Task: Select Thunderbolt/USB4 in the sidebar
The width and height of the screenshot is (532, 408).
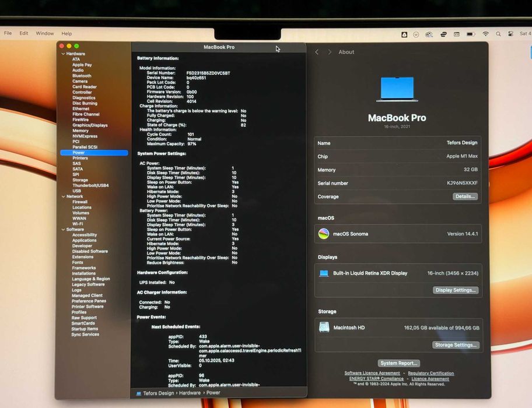Action: pyautogui.click(x=90, y=185)
